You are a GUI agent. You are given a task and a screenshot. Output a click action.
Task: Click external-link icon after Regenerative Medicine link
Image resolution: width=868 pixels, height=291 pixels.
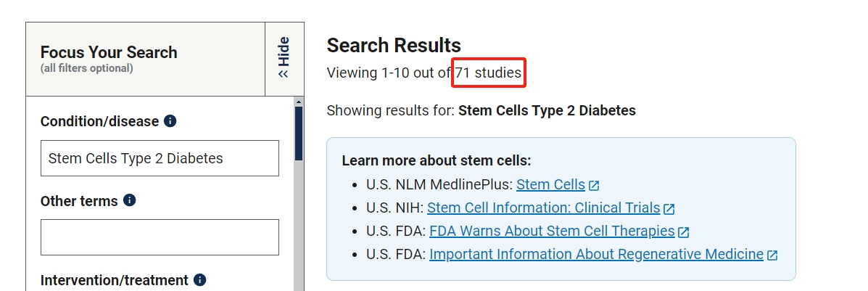[x=773, y=255]
